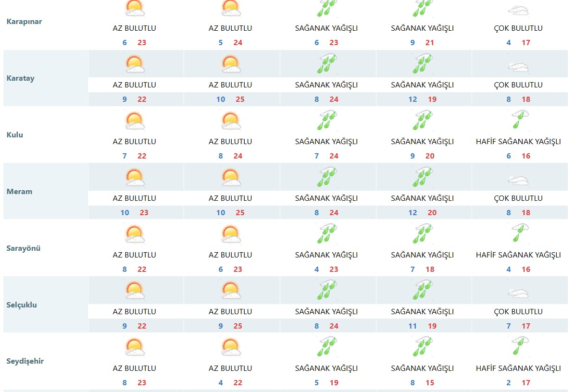Click Sarayönü's sunny icon above 6 / 23
The height and width of the screenshot is (392, 575).
pyautogui.click(x=231, y=234)
